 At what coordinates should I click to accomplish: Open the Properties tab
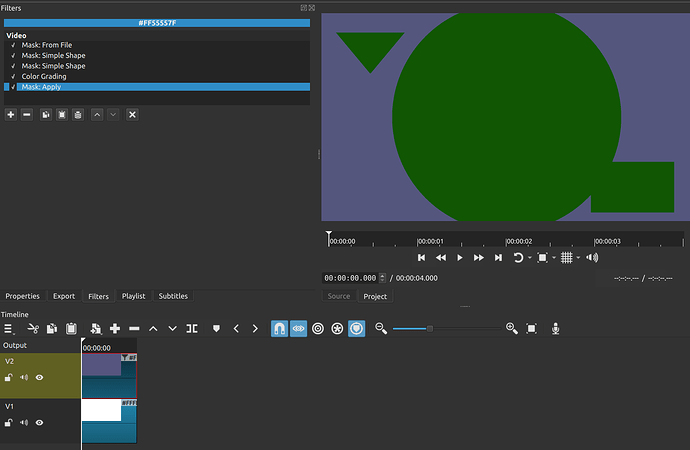(x=22, y=296)
